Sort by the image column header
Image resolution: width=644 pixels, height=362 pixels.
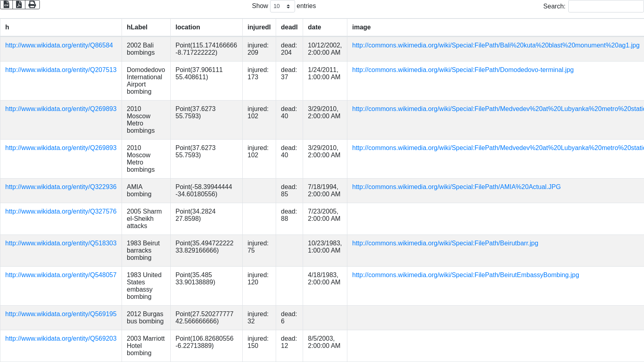coord(361,27)
